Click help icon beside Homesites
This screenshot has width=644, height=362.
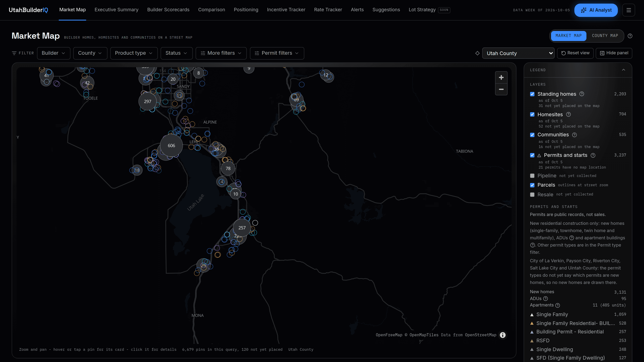568,114
